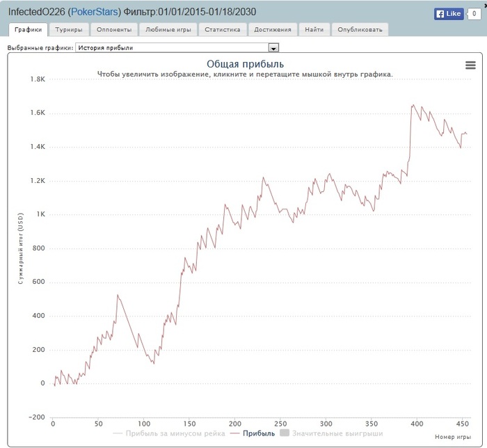Switch to the Любимые игры tab
487x448 pixels.
[168, 30]
